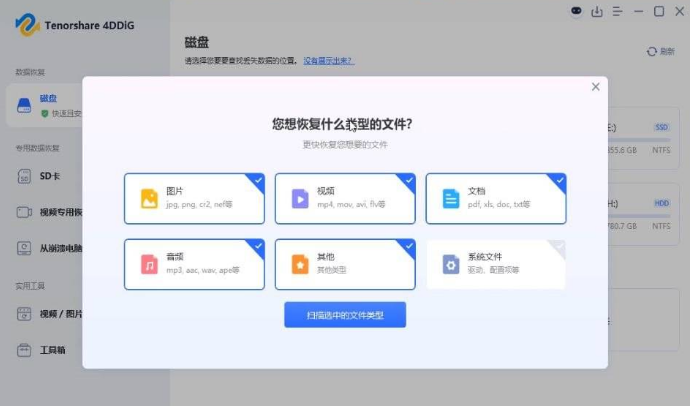Click the 'mp4, mov, avi, flv等' text

351,205
